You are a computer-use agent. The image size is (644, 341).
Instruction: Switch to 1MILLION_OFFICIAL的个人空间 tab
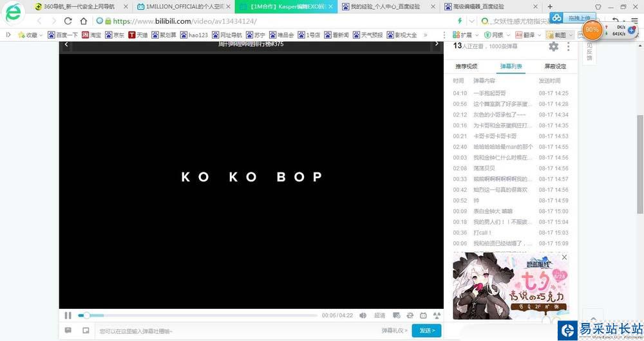[184, 6]
